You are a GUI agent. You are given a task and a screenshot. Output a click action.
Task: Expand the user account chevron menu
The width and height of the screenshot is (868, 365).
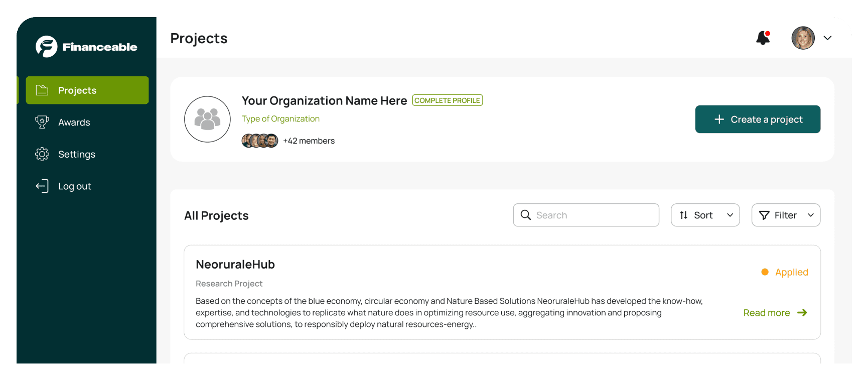coord(827,38)
